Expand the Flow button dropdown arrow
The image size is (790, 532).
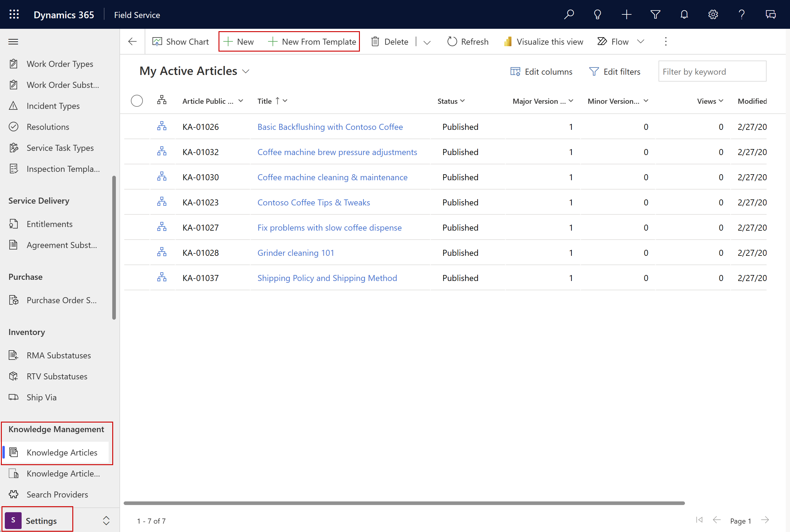pyautogui.click(x=641, y=41)
